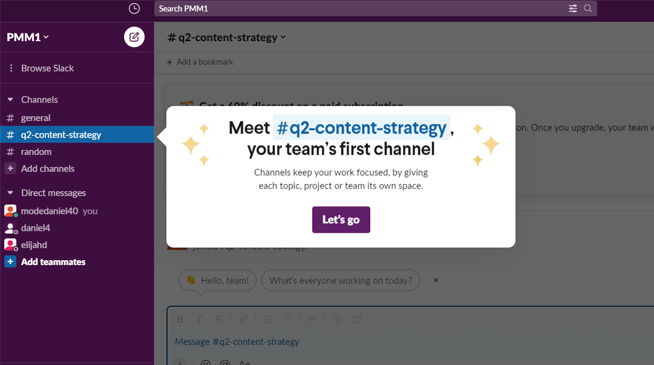
Task: Toggle bold formatting in composer
Action: [180, 319]
